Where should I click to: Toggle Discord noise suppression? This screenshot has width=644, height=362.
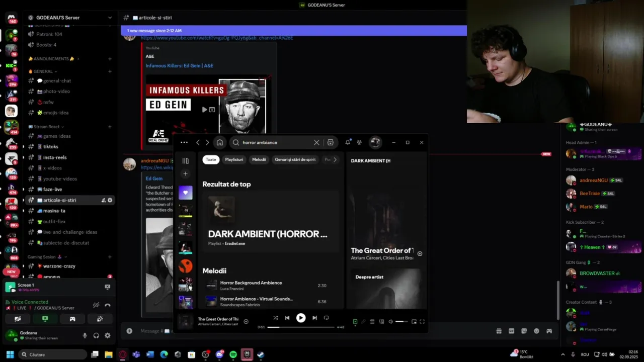coord(96,305)
